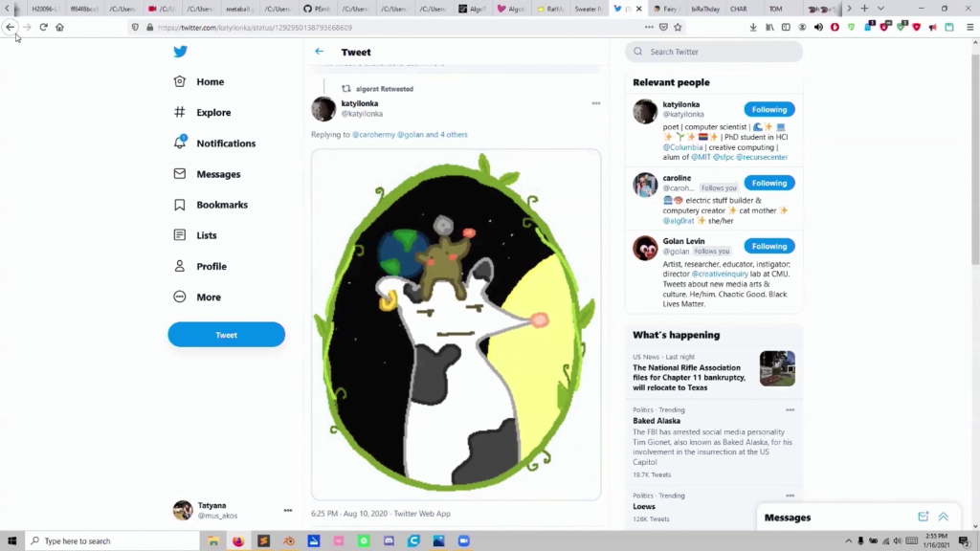Click the twitter.com URL in the address bar

[255, 28]
